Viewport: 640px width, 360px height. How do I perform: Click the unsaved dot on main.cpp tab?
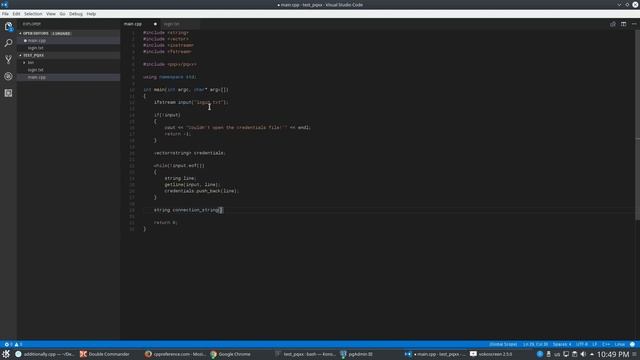point(155,24)
